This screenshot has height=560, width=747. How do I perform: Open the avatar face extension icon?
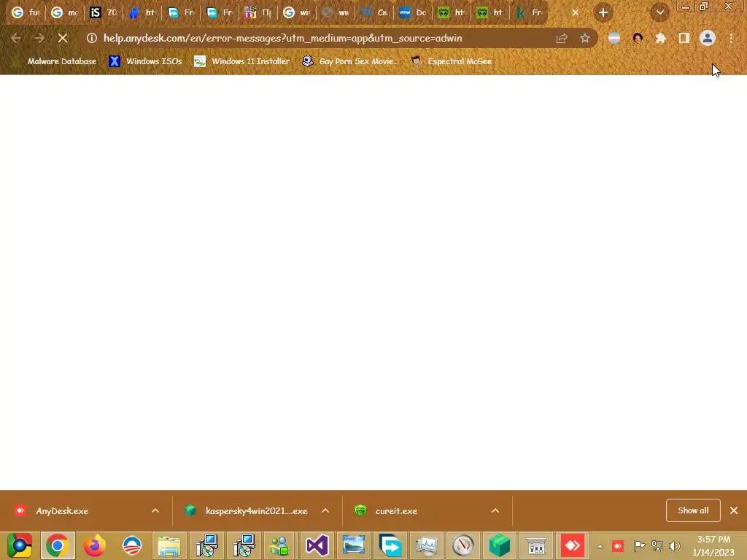pos(638,38)
